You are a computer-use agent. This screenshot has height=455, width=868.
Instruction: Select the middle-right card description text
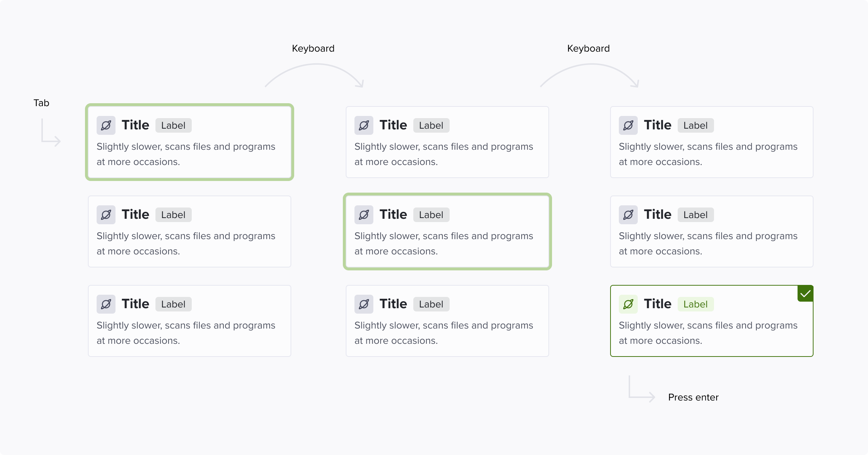click(x=708, y=243)
